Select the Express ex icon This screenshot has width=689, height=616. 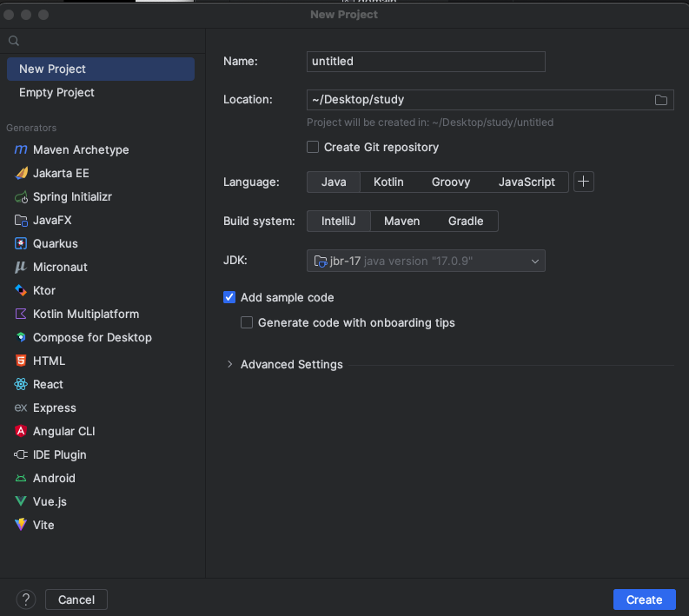click(21, 407)
